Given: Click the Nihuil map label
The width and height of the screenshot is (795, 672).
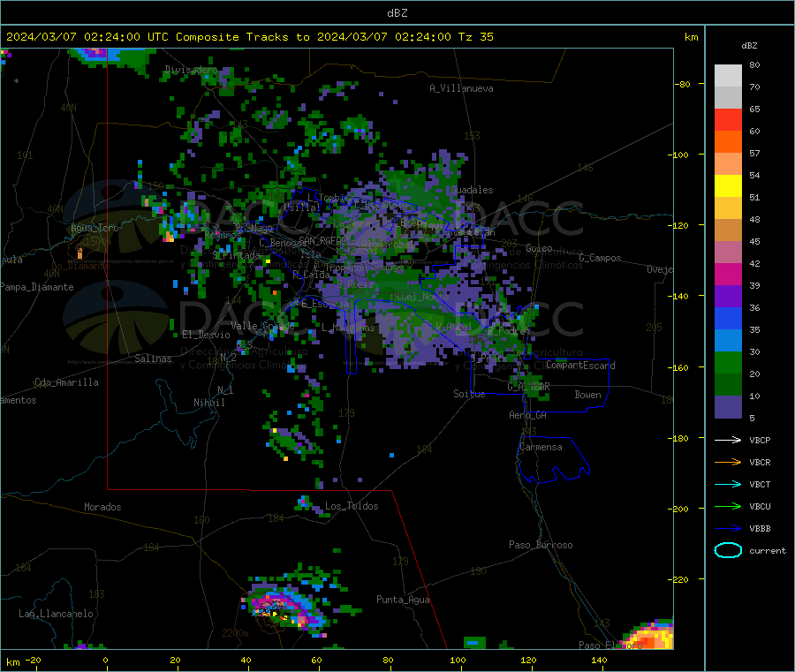Looking at the screenshot, I should pos(208,403).
